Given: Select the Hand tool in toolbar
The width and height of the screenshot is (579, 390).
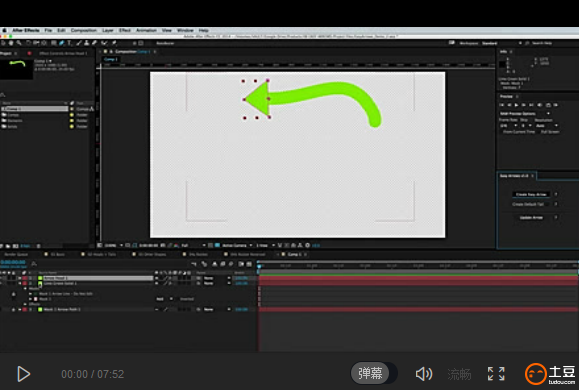Looking at the screenshot, I should 11,43.
